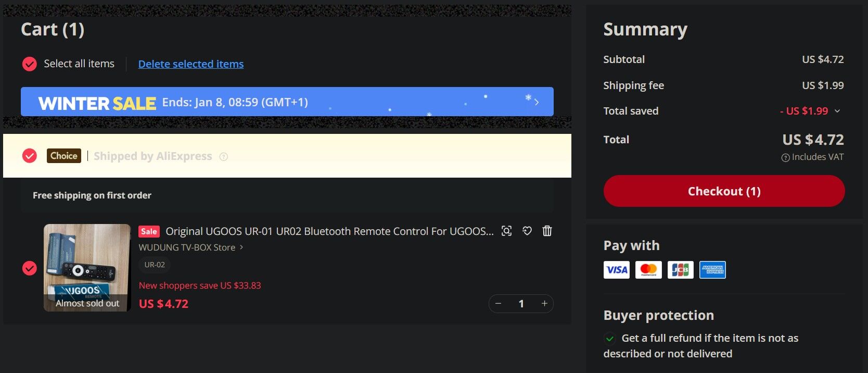Click the item price US $4.72

[163, 304]
